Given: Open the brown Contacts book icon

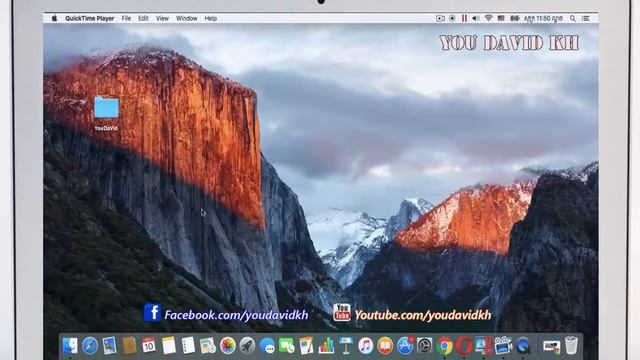Looking at the screenshot, I should tap(129, 346).
